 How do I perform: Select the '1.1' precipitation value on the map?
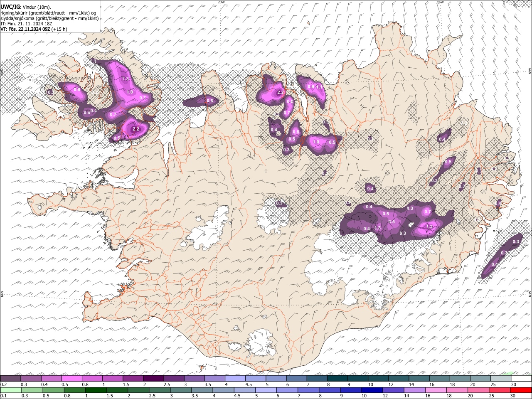(x=320, y=87)
